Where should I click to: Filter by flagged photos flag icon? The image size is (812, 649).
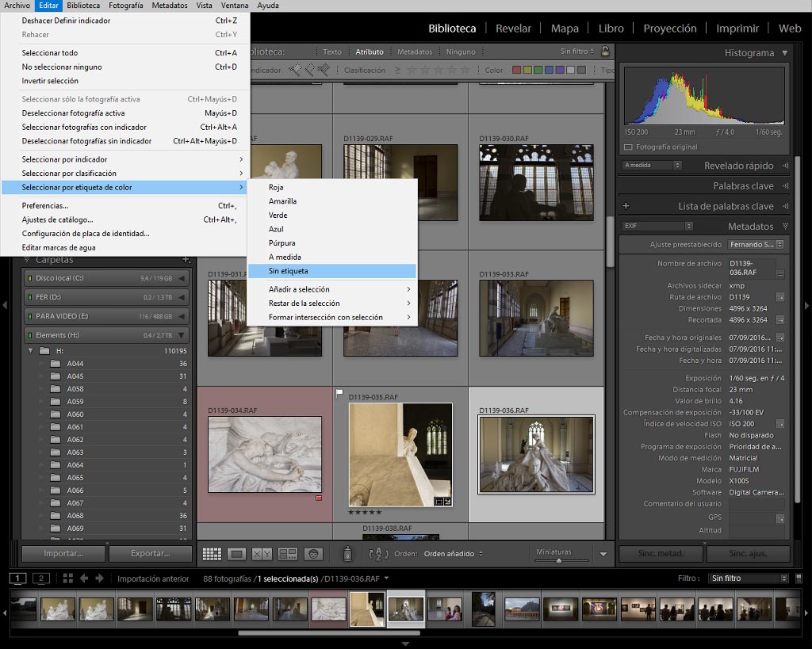[295, 70]
